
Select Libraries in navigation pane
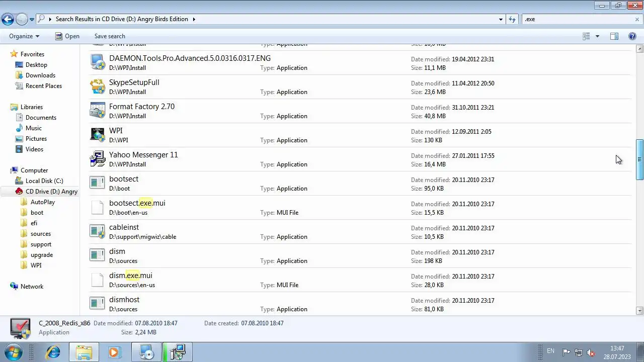31,107
